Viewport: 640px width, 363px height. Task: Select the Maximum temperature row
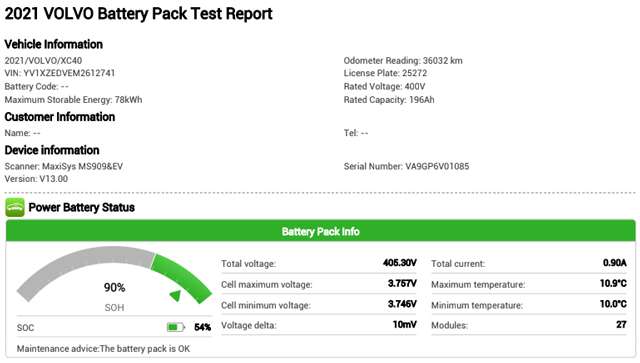(x=529, y=284)
